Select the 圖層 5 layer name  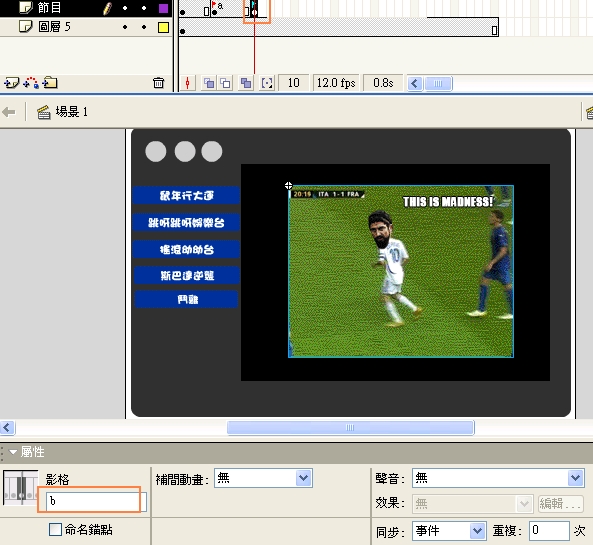[x=54, y=26]
